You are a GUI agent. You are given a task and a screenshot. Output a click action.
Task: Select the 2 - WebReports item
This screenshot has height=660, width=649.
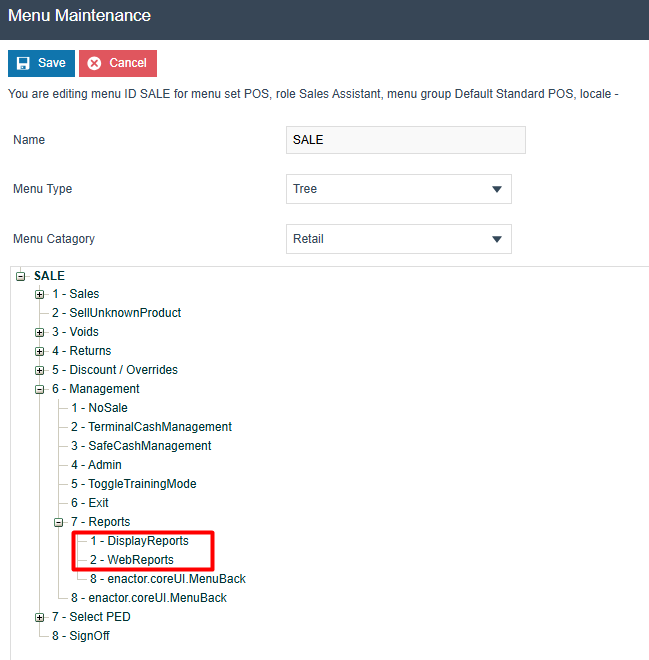[131, 560]
